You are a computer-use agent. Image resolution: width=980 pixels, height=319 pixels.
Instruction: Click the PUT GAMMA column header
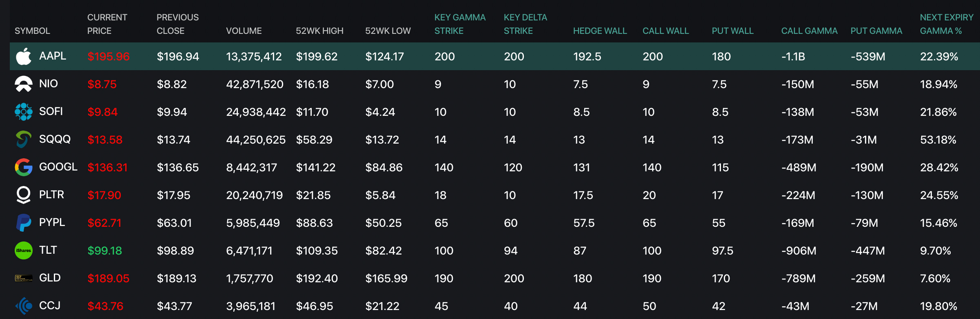pos(876,31)
